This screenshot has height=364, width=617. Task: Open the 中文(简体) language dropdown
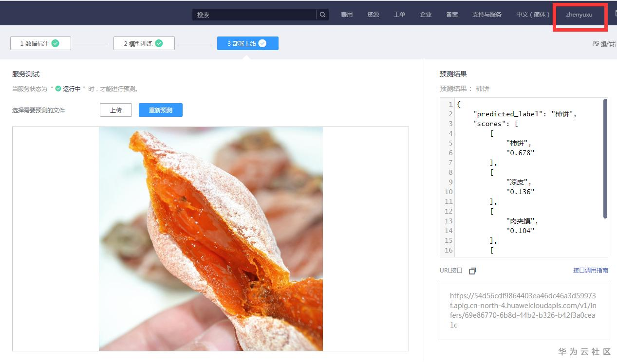click(x=533, y=15)
